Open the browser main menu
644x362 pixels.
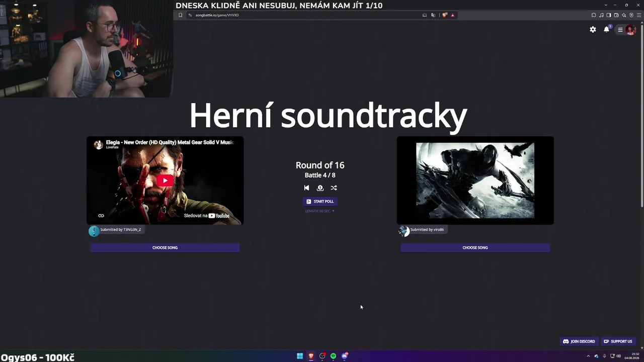tap(639, 15)
